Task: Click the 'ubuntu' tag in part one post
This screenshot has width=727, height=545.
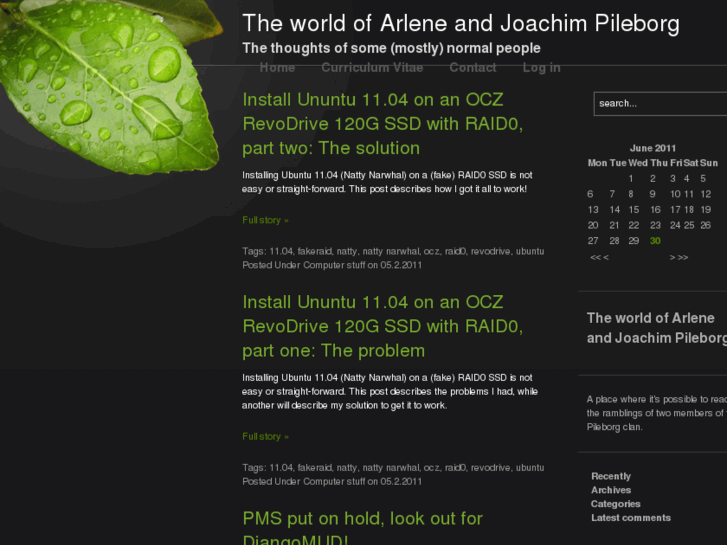Action: coord(530,468)
